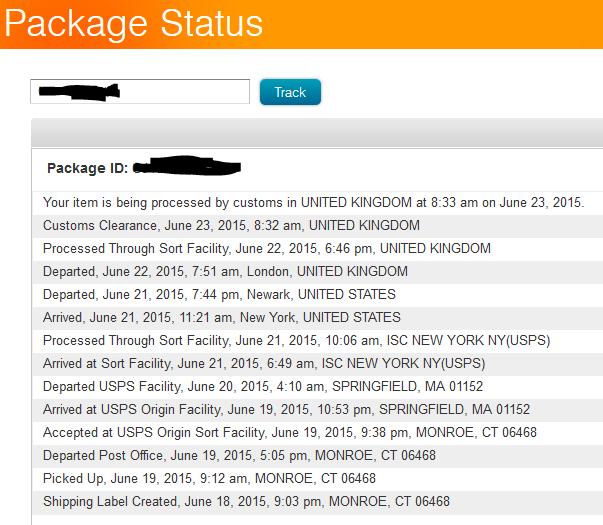603x525 pixels.
Task: Click the Picked Up Monroe row
Action: click(x=209, y=478)
